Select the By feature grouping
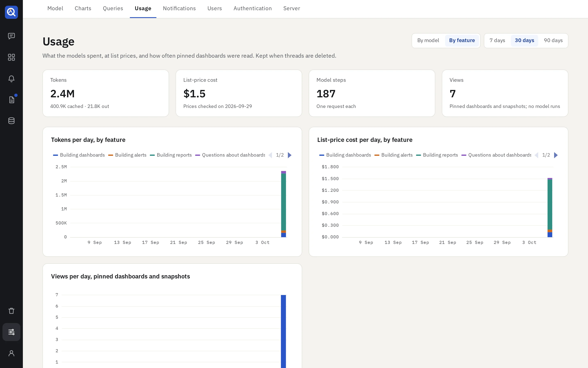Screen dimensions: 588x368 [462, 40]
